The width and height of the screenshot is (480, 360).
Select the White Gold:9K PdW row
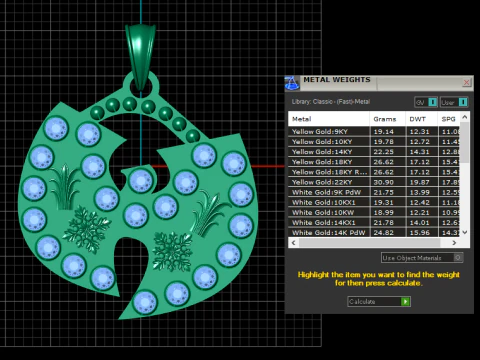[374, 192]
